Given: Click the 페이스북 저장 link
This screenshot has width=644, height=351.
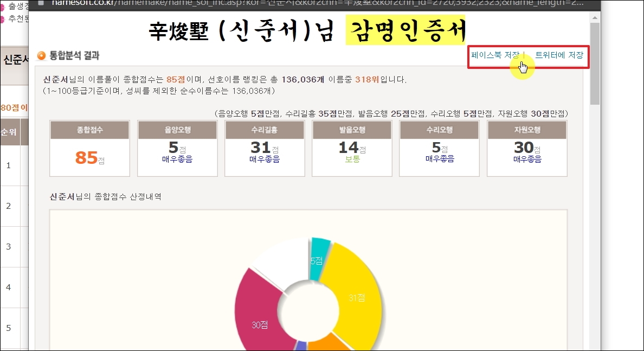Looking at the screenshot, I should point(495,55).
